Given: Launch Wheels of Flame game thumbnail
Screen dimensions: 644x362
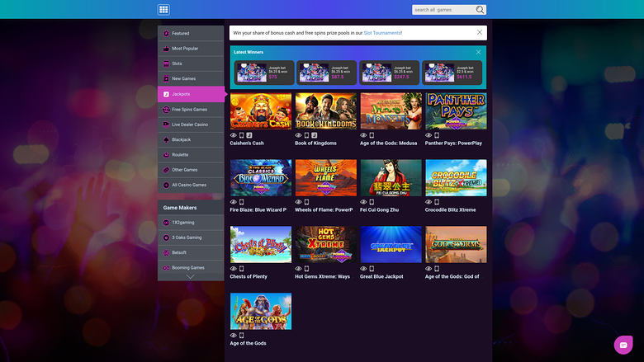Looking at the screenshot, I should coord(325,178).
